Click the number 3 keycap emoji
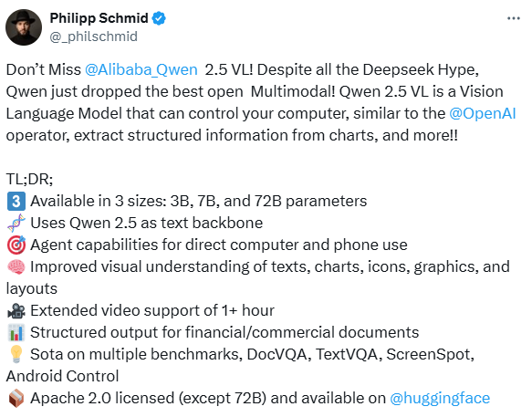The image size is (532, 417). pyautogui.click(x=16, y=202)
